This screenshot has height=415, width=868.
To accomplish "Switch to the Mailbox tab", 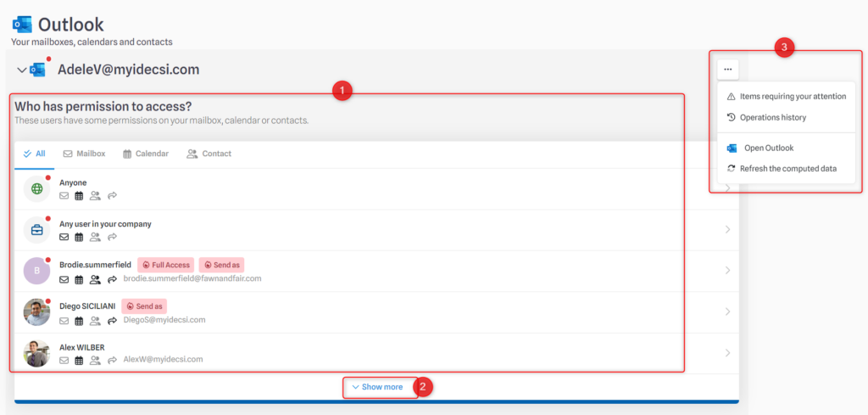I will (x=84, y=154).
